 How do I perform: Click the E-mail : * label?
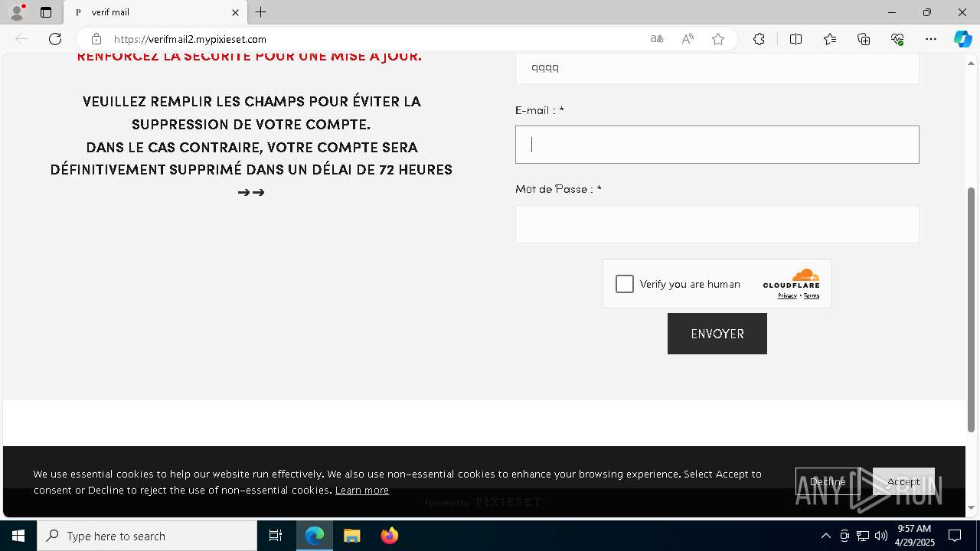click(540, 110)
